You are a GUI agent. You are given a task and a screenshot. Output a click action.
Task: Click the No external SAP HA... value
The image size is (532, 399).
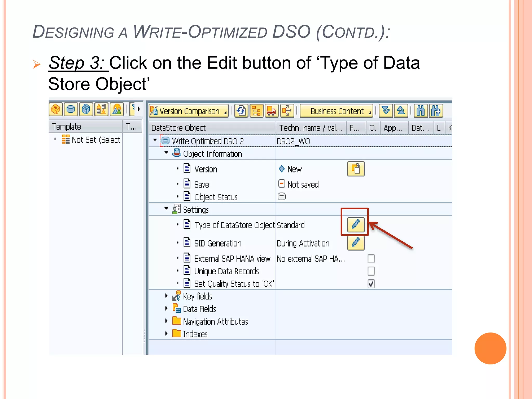(x=311, y=259)
